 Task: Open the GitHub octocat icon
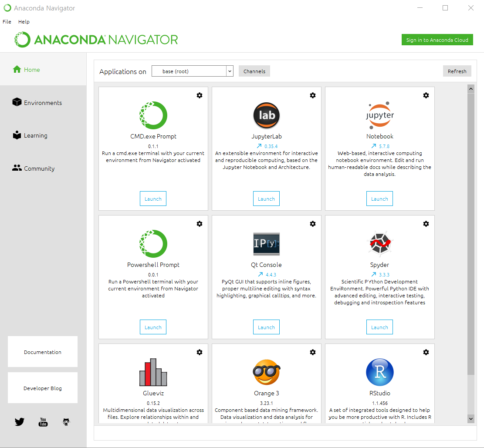click(x=66, y=422)
